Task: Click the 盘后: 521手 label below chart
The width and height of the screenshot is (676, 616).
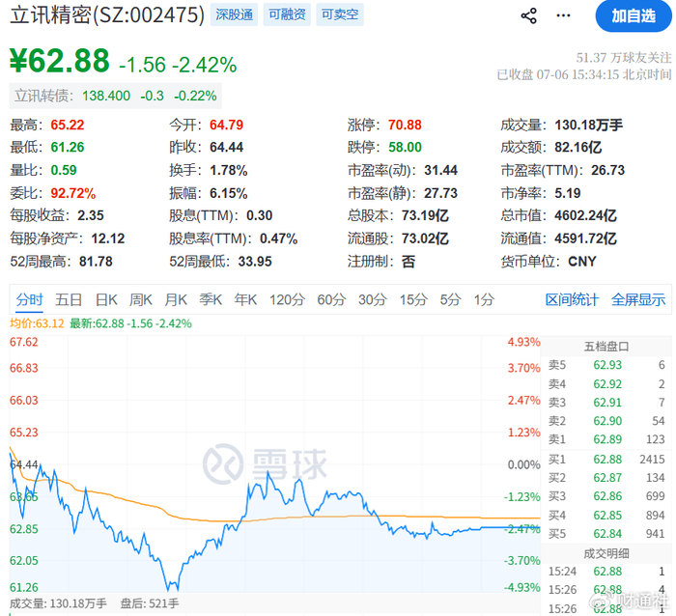Action: pyautogui.click(x=149, y=603)
